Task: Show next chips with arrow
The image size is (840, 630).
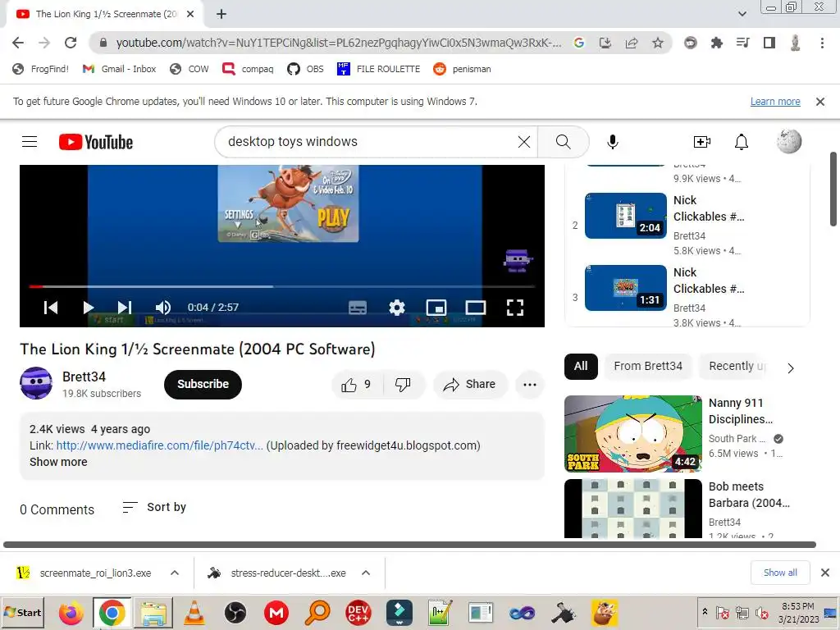Action: tap(791, 368)
